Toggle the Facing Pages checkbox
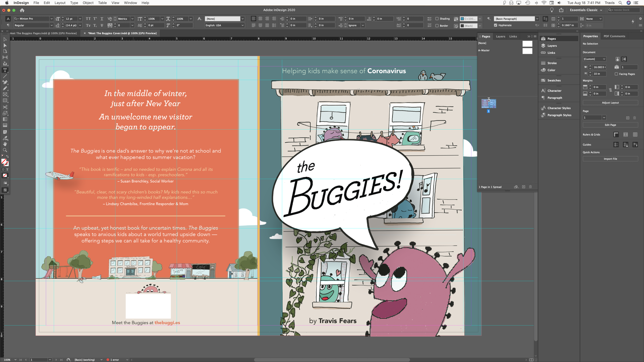644x362 pixels. pyautogui.click(x=616, y=74)
